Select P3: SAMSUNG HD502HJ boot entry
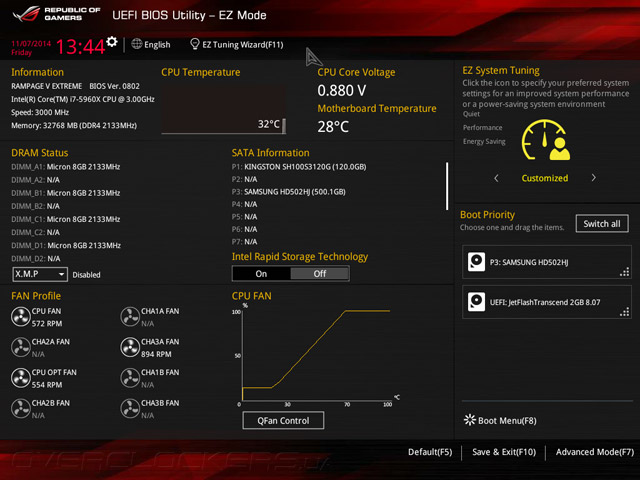Screen dimensions: 640x480 click(547, 262)
